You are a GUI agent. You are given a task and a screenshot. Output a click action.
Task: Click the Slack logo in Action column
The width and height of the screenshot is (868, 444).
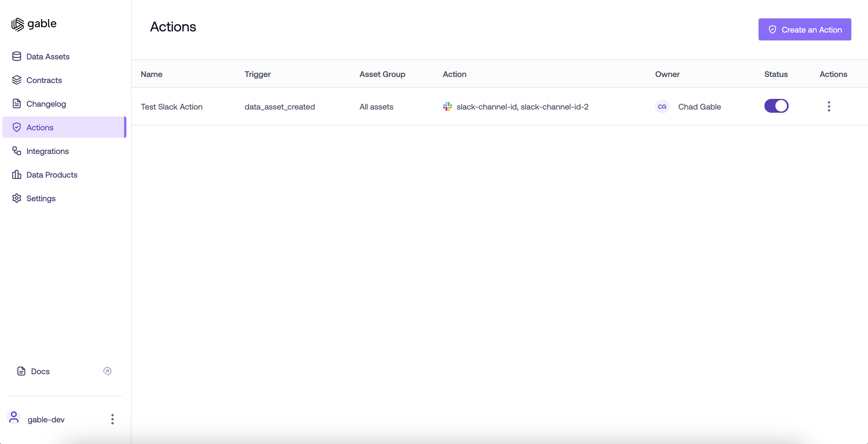[x=447, y=107]
